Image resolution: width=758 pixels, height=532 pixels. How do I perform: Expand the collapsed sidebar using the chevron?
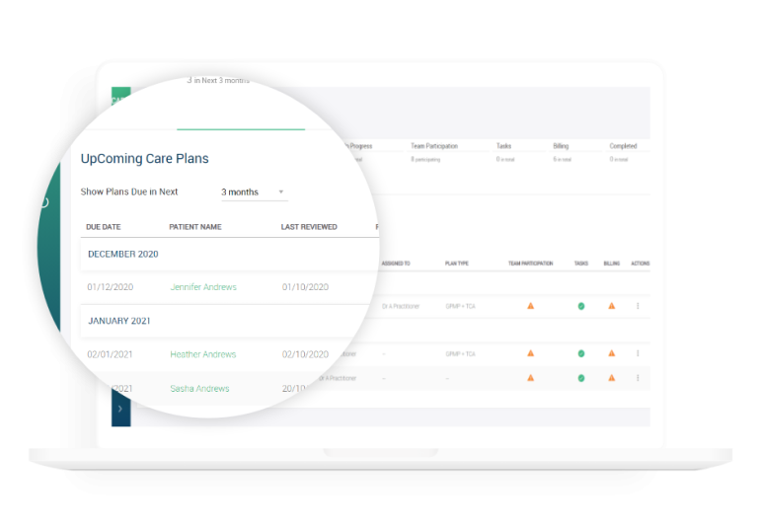click(120, 408)
